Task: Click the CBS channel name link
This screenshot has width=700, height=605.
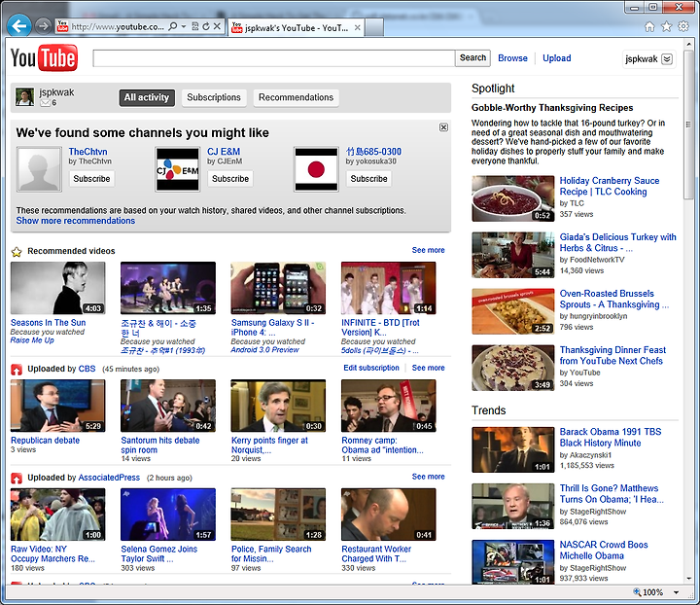Action: [x=87, y=369]
